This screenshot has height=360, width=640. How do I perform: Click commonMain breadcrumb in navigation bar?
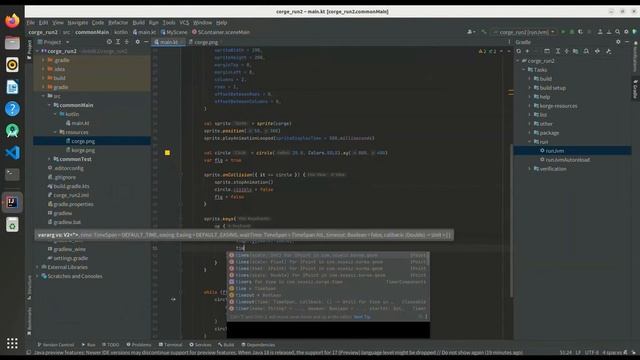[x=92, y=32]
